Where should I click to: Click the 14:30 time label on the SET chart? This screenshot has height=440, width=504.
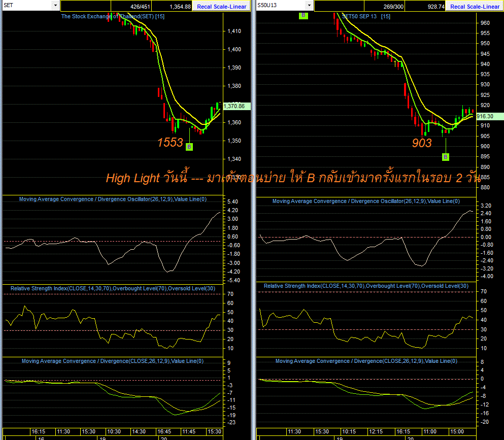(139, 432)
